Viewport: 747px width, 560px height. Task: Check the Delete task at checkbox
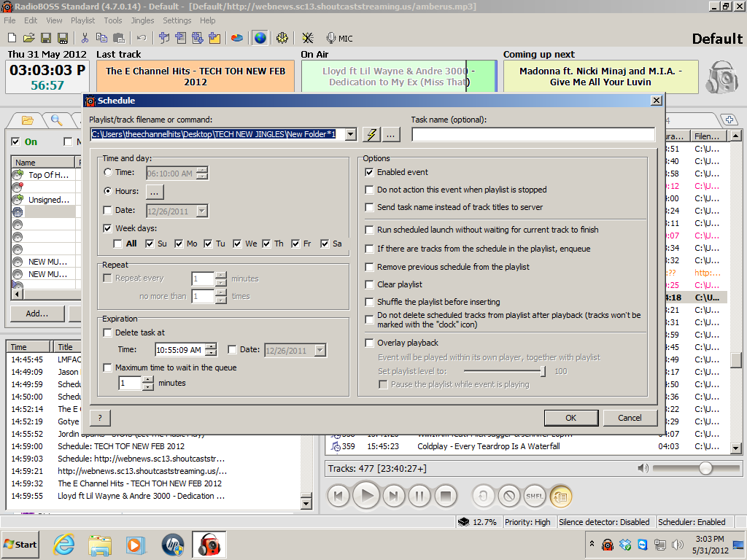[108, 332]
